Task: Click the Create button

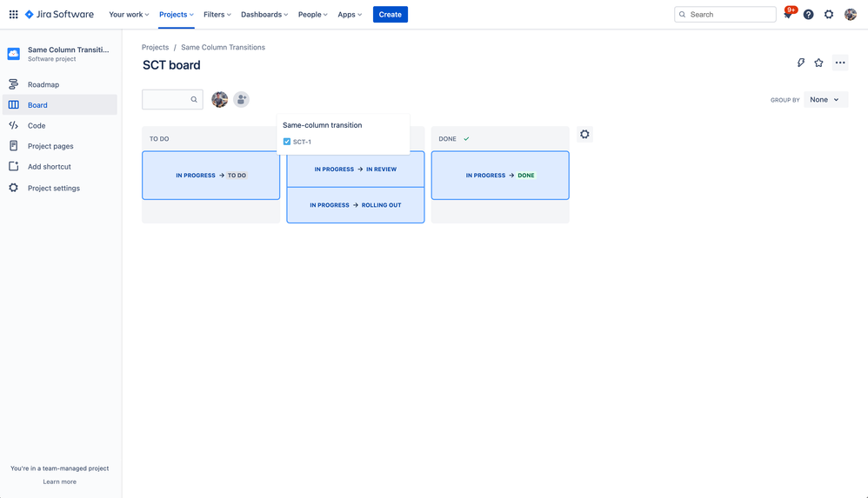Action: (x=391, y=15)
